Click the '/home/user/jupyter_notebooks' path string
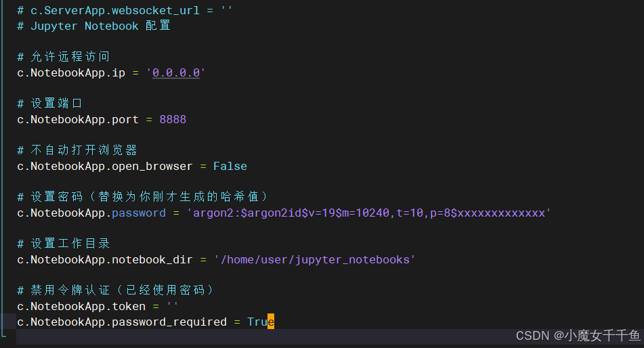 (315, 260)
